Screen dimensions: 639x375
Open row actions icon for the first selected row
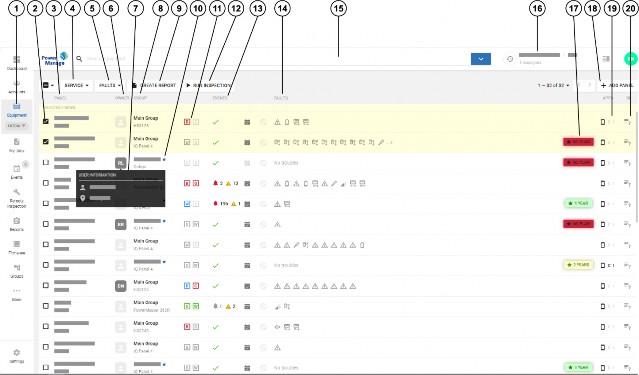coord(628,121)
